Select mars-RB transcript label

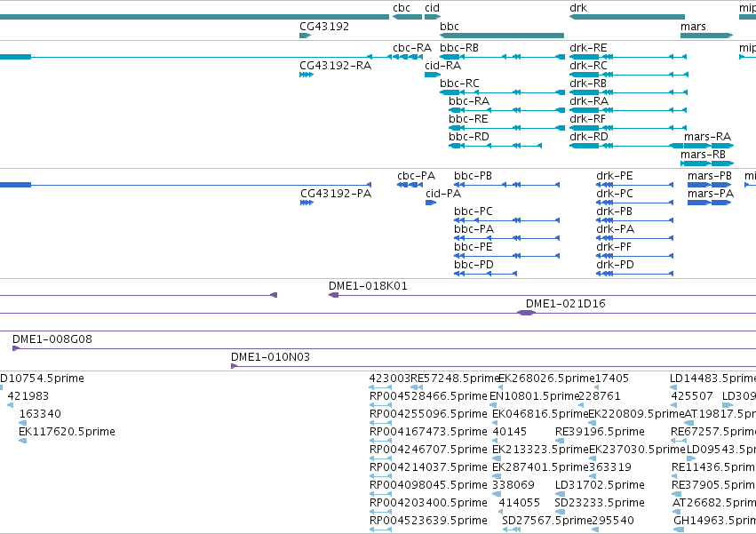pyautogui.click(x=703, y=155)
